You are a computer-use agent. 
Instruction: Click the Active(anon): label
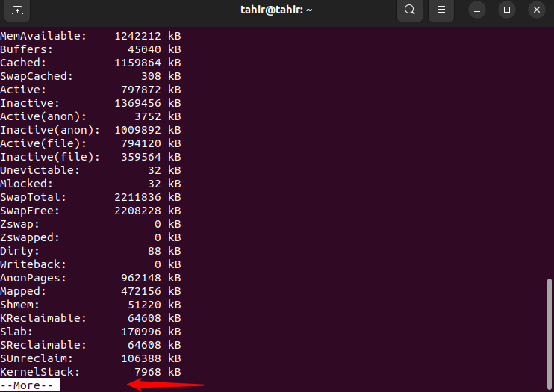43,116
